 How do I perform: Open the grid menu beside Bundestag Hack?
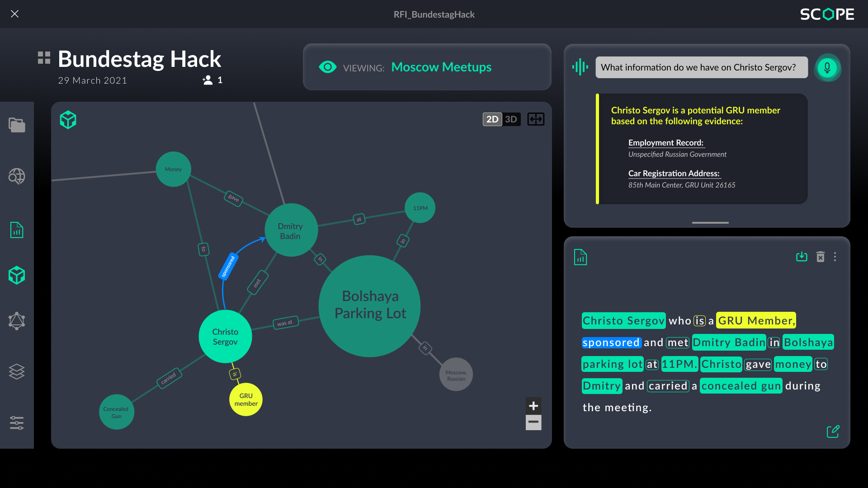tap(44, 58)
